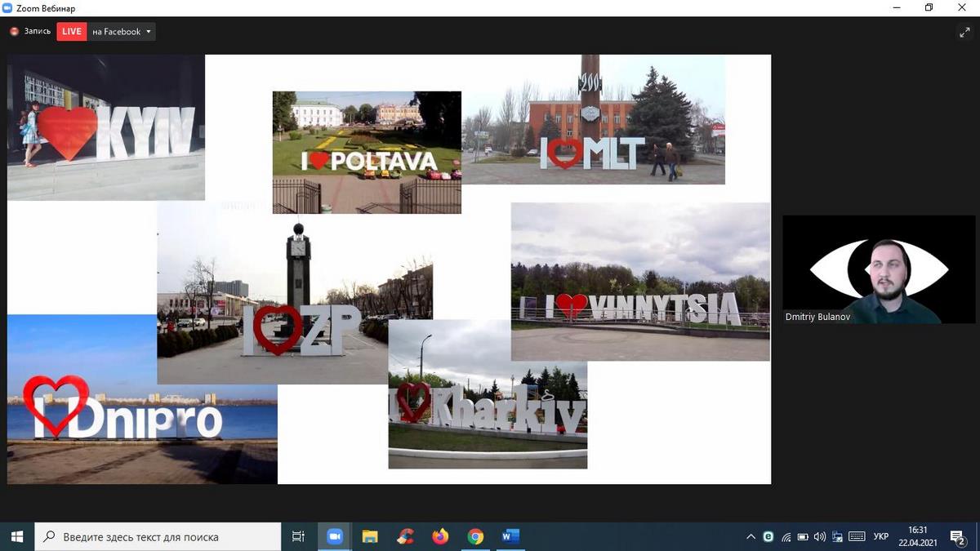Switch the УКР keyboard language indicator
The height and width of the screenshot is (551, 980).
(x=881, y=536)
